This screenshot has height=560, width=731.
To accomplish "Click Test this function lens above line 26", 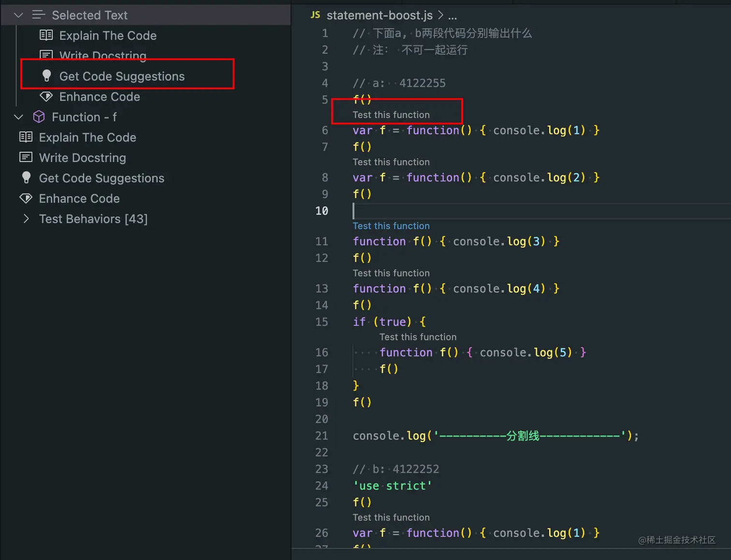I will 391,517.
